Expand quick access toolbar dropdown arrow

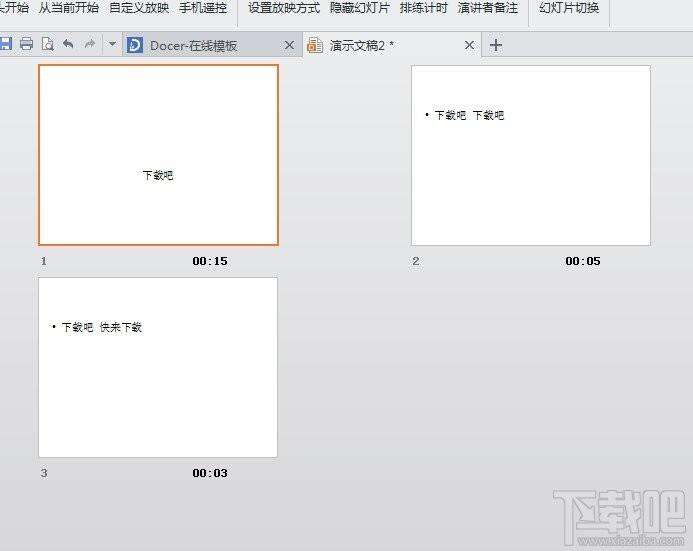112,44
